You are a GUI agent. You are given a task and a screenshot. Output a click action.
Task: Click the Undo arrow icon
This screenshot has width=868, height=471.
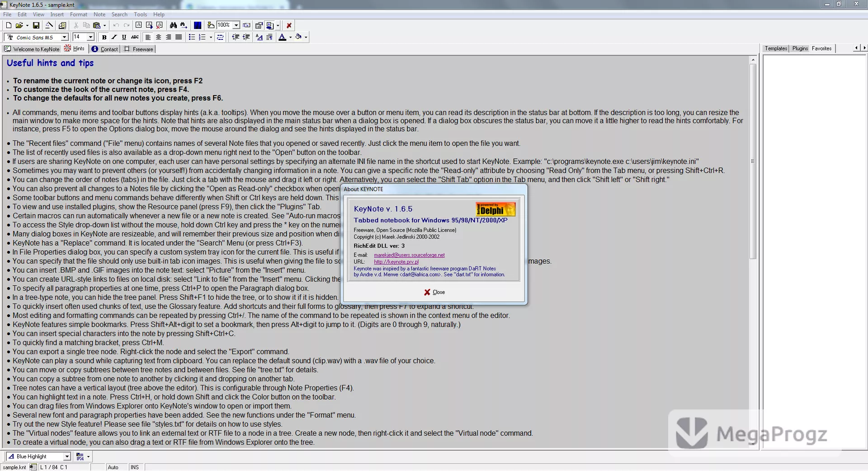pos(116,25)
